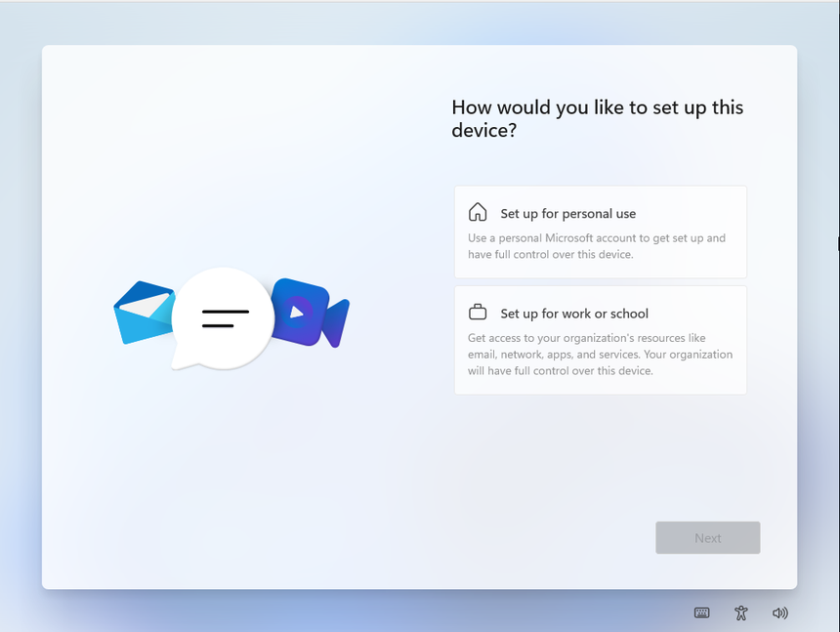Image resolution: width=840 pixels, height=632 pixels.
Task: Select the "Set up for personal use" title
Action: tap(567, 214)
